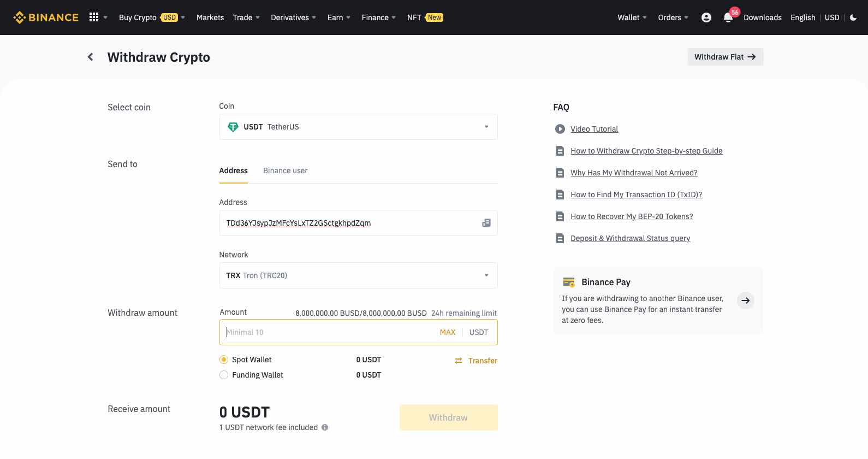Open the apps grid menu icon

pyautogui.click(x=94, y=17)
